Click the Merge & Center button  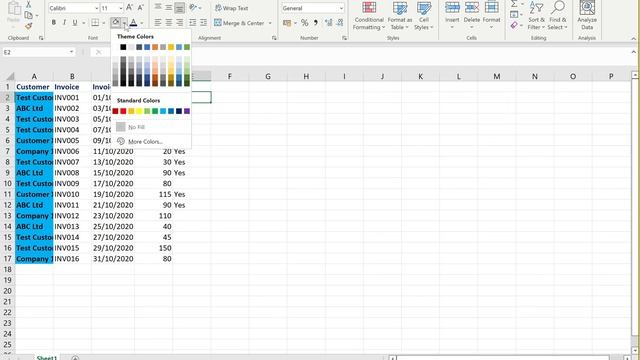pos(239,23)
